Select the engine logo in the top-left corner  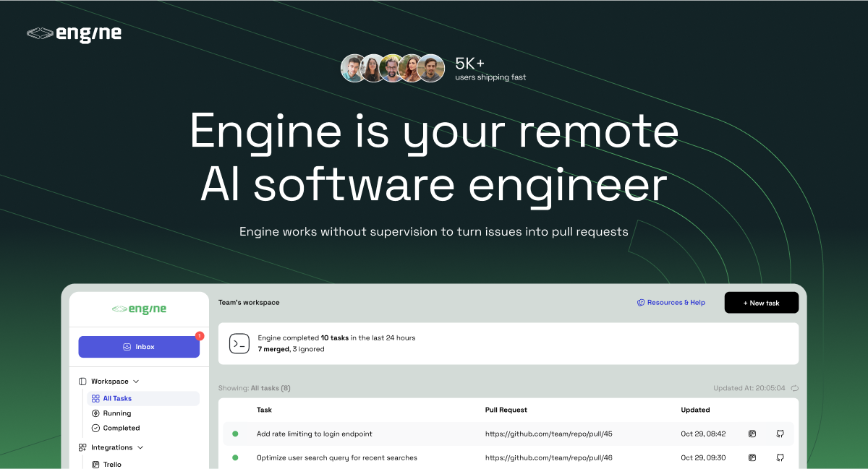[x=75, y=33]
